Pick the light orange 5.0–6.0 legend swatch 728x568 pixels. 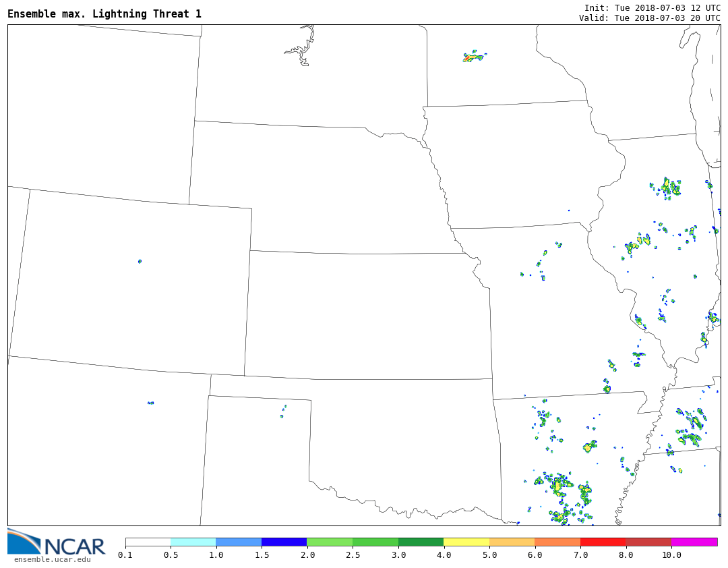[x=512, y=542]
